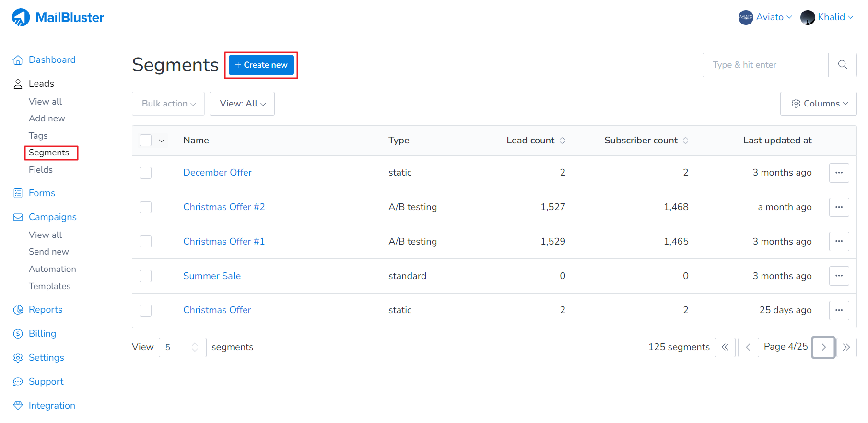Open the Christmas Offer segment link

click(x=217, y=310)
